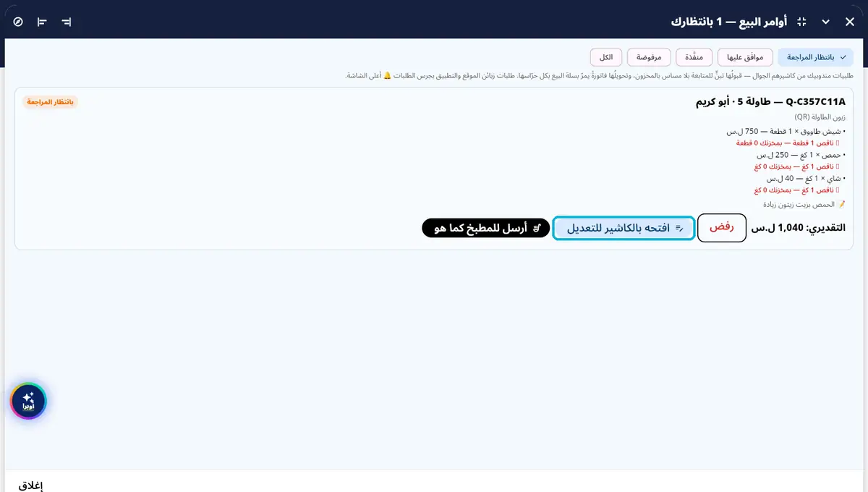
Task: Click the شاي 40 ل.س item line
Action: coord(805,179)
